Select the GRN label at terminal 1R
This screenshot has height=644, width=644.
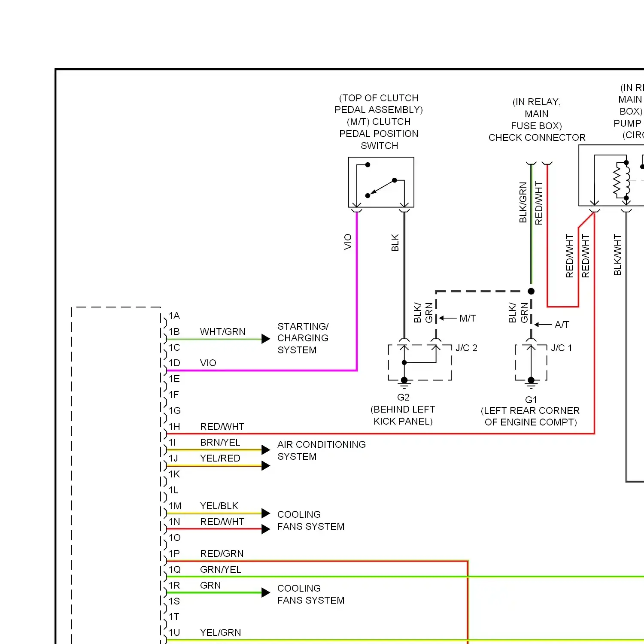tap(210, 585)
